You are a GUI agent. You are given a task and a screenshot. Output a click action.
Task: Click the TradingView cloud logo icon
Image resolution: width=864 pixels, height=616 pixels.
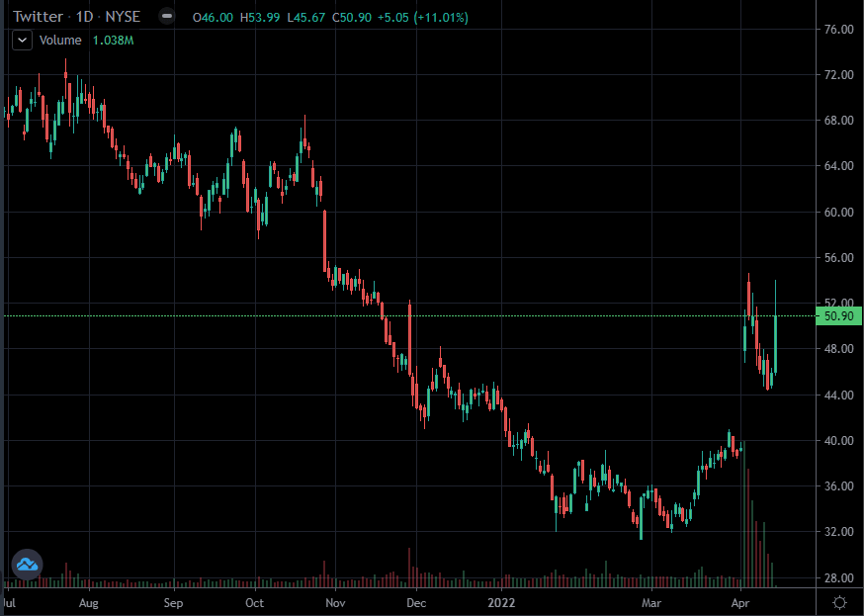pyautogui.click(x=27, y=565)
